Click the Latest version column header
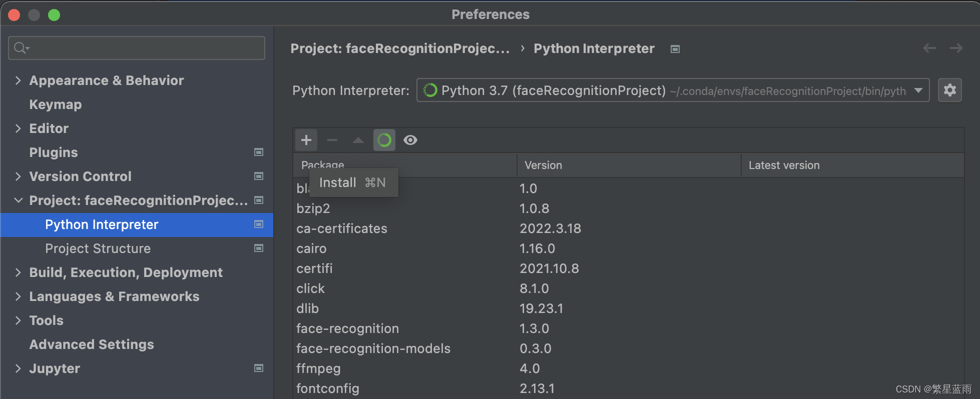The width and height of the screenshot is (980, 399). tap(784, 165)
